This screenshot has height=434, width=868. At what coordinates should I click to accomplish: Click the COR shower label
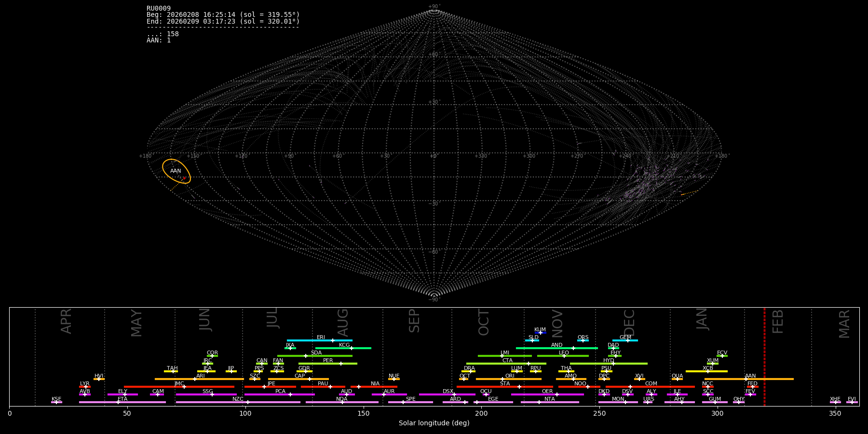212,353
